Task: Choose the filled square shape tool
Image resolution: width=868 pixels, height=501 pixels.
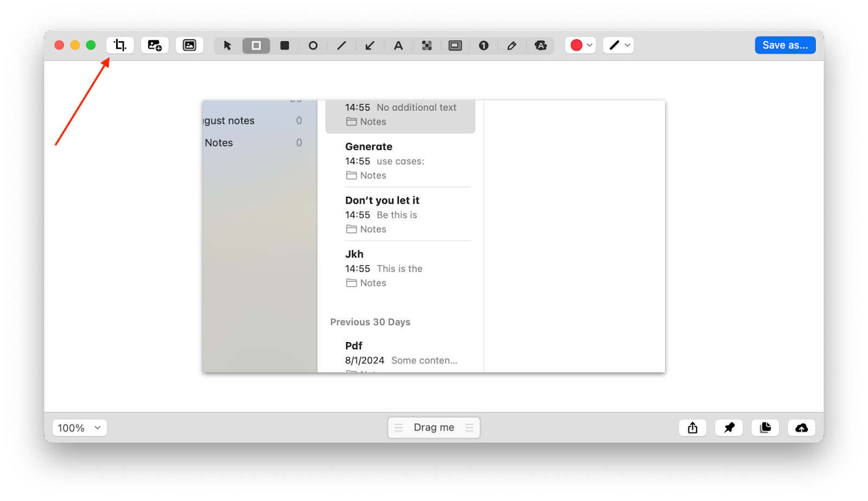Action: [284, 46]
